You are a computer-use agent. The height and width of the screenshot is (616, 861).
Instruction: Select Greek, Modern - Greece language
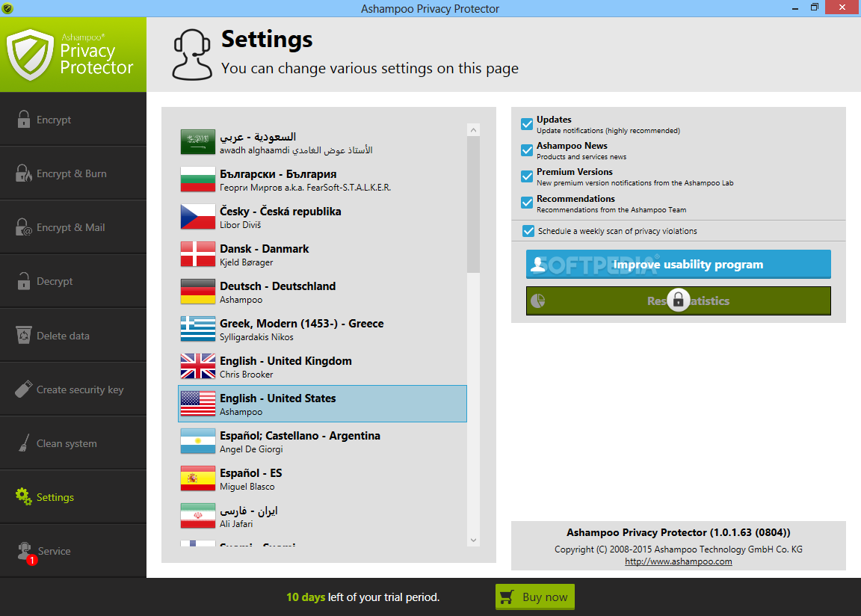click(x=322, y=329)
